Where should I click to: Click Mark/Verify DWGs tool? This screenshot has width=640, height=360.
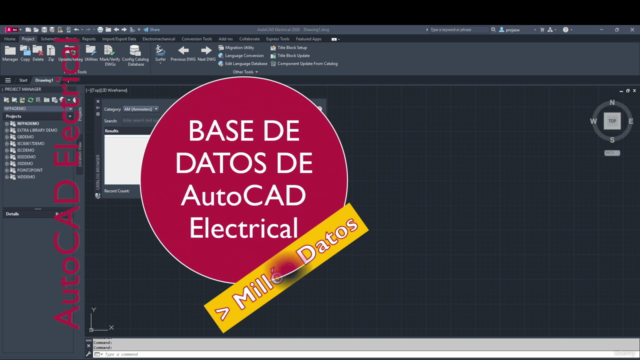(110, 55)
